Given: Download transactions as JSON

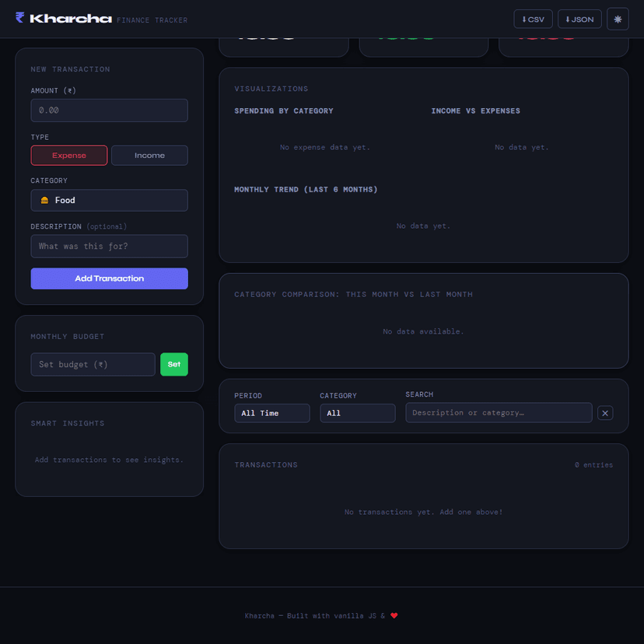Looking at the screenshot, I should point(579,19).
